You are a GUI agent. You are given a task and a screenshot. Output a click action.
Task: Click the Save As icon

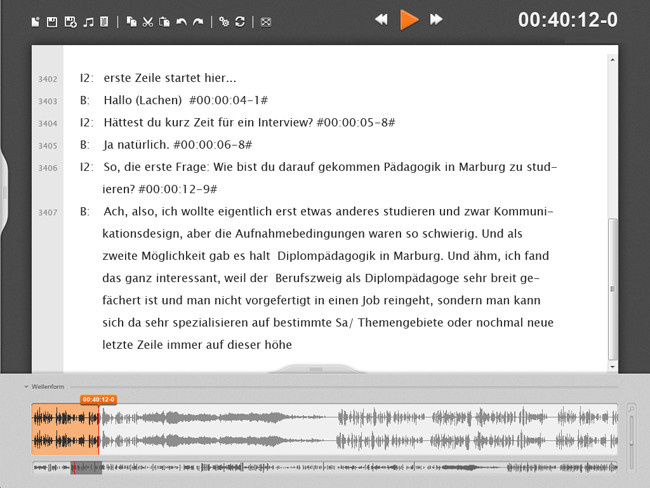click(x=70, y=22)
